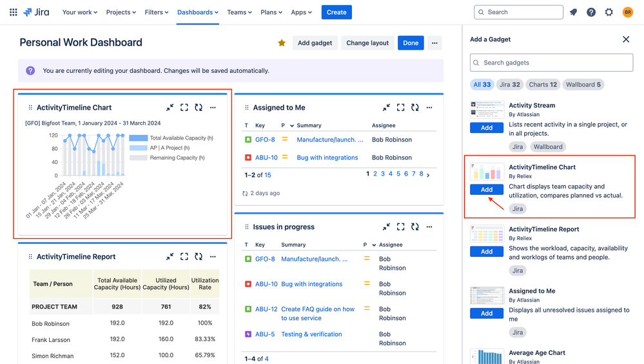Screen dimensions: 644x364
Task: Click the Create button
Action: (337, 12)
